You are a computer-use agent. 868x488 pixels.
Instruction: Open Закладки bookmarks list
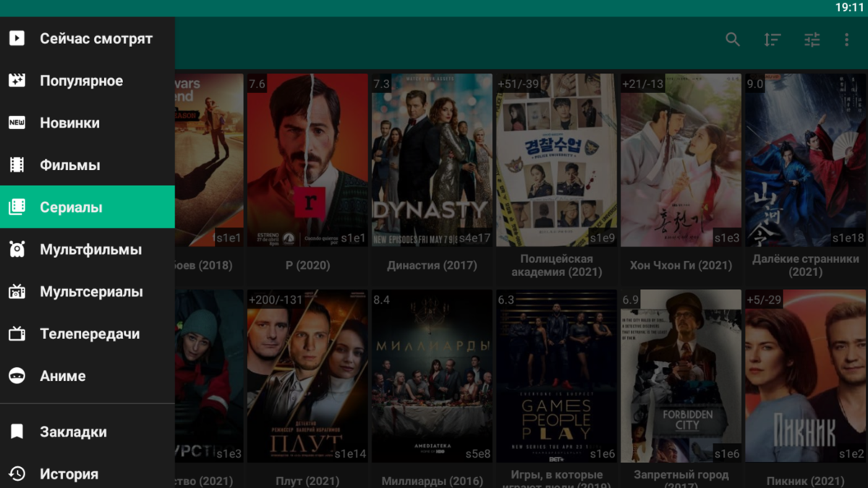point(87,432)
